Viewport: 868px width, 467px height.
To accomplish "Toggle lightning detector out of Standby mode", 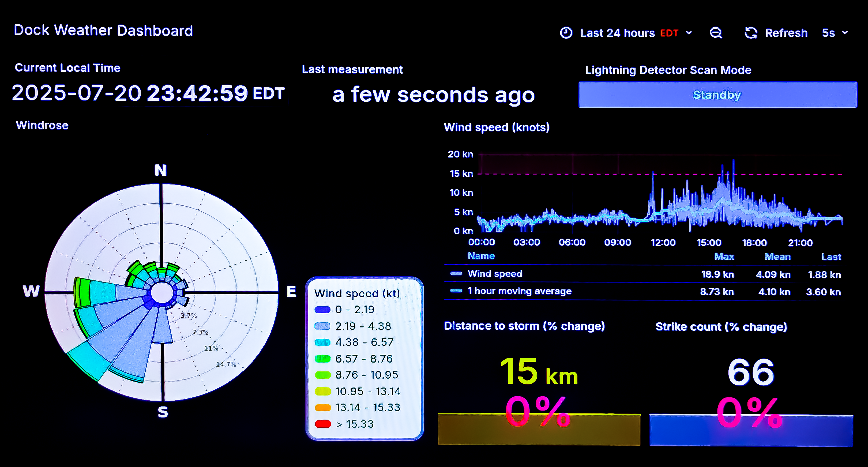I will tap(716, 95).
